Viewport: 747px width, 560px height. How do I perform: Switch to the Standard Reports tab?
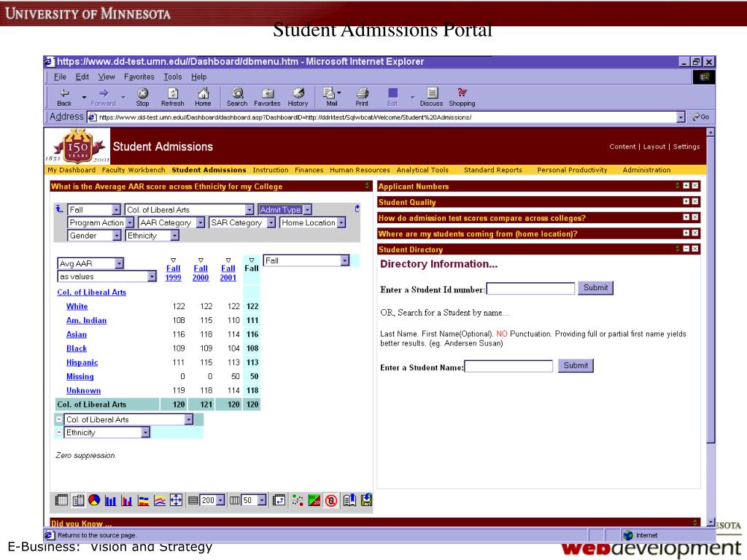coord(493,170)
